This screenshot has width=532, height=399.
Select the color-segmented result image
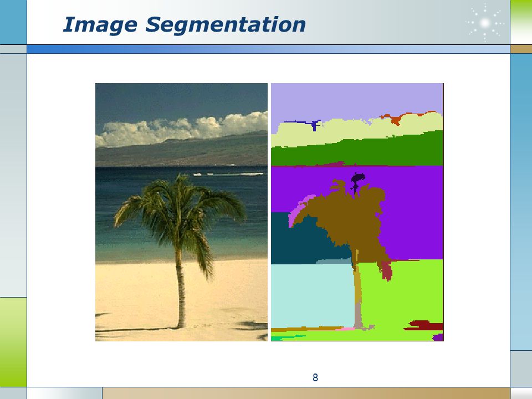pyautogui.click(x=357, y=212)
